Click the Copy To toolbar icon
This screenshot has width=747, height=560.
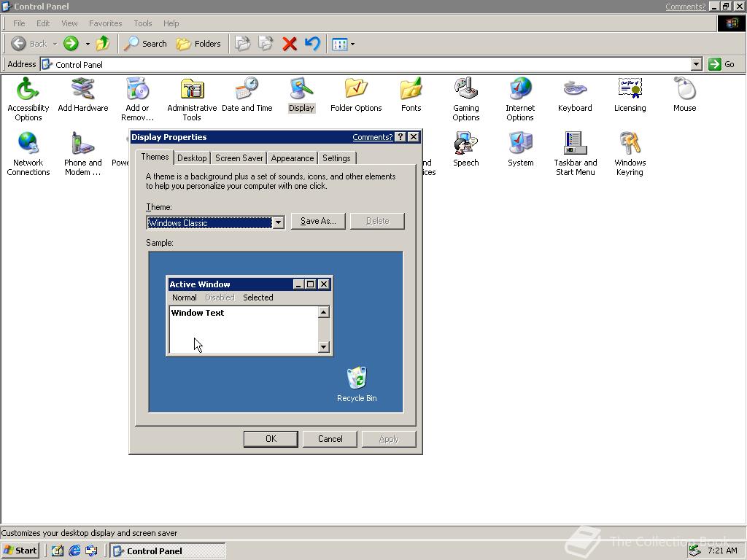[266, 44]
